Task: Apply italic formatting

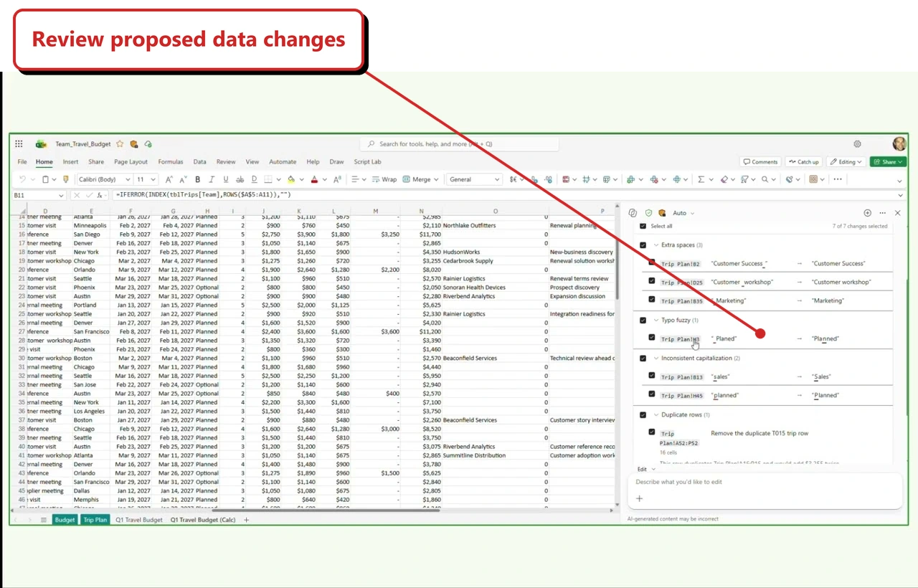Action: click(x=212, y=179)
